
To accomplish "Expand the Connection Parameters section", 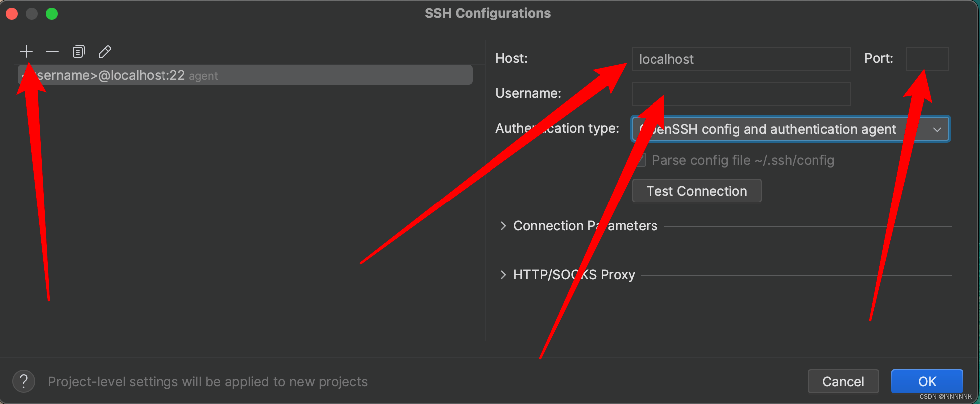I will point(503,226).
